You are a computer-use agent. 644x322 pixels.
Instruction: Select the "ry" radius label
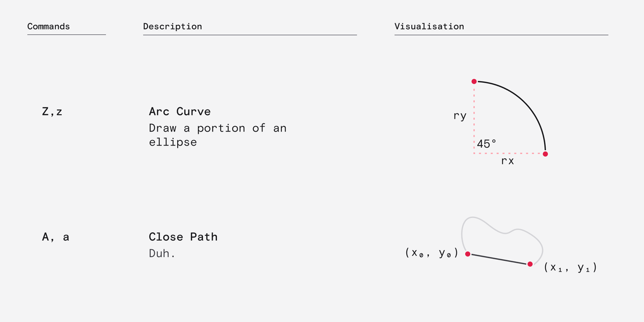tap(459, 115)
